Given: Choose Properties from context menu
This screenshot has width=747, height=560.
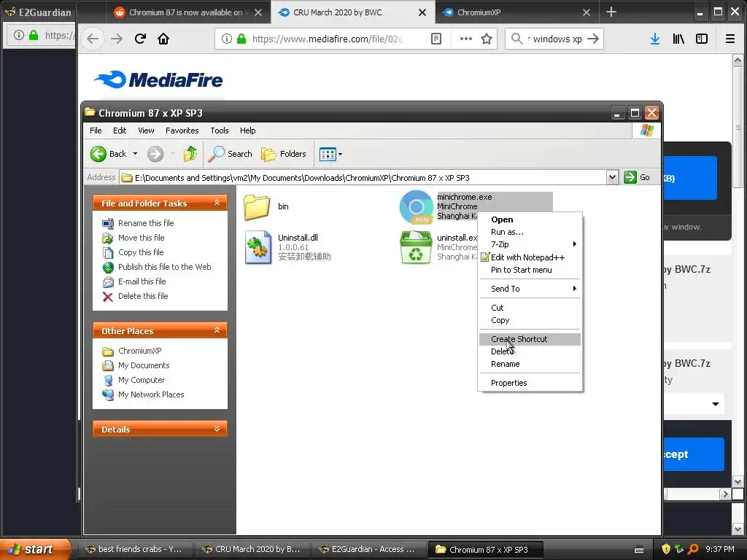Looking at the screenshot, I should pyautogui.click(x=530, y=383).
